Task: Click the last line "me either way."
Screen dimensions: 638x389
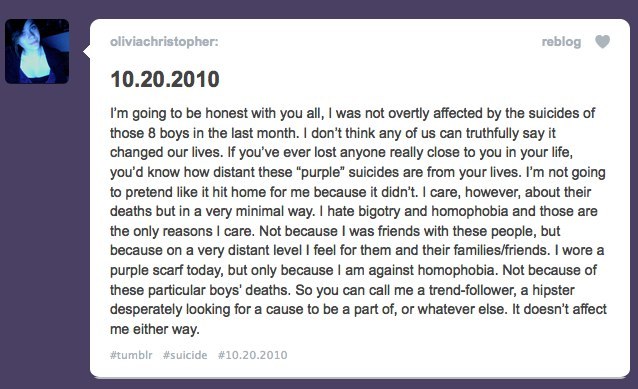Action: click(x=155, y=329)
